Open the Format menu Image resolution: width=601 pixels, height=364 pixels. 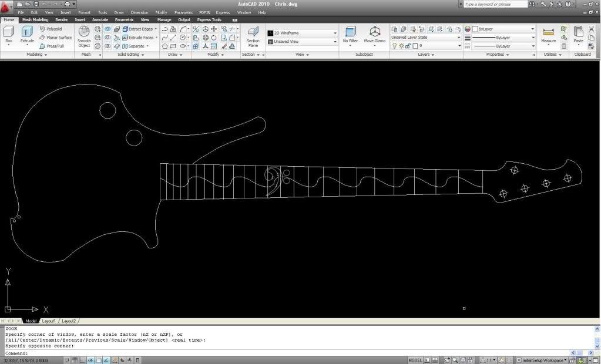85,13
